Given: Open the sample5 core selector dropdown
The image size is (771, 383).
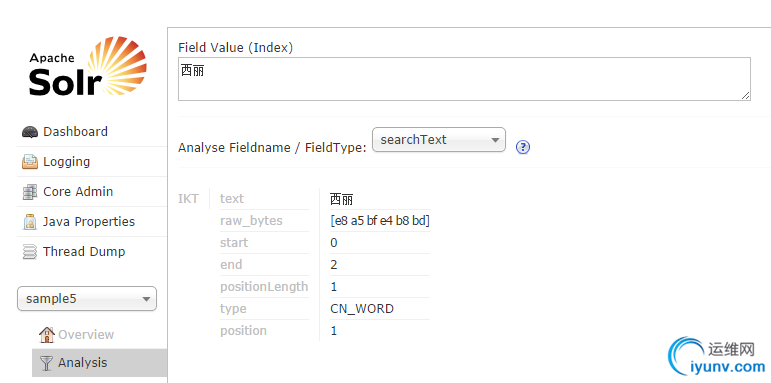Looking at the screenshot, I should pyautogui.click(x=87, y=298).
